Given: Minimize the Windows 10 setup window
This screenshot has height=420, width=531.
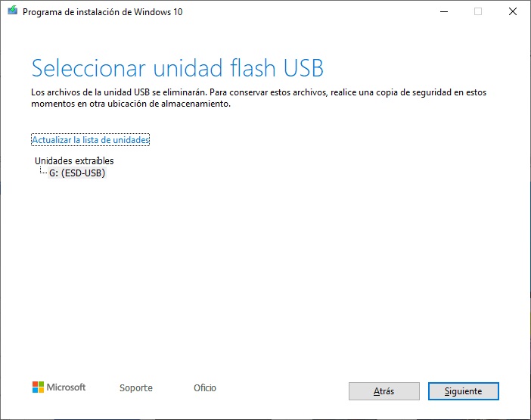Looking at the screenshot, I should coord(444,11).
